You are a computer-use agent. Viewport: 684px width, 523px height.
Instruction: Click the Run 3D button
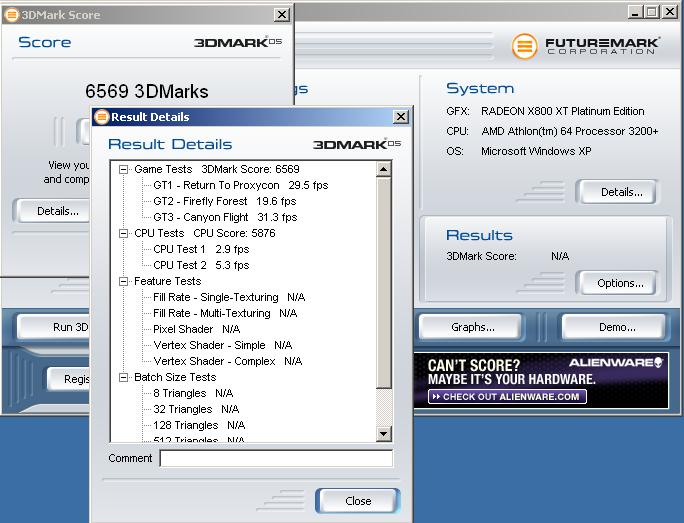pos(54,327)
